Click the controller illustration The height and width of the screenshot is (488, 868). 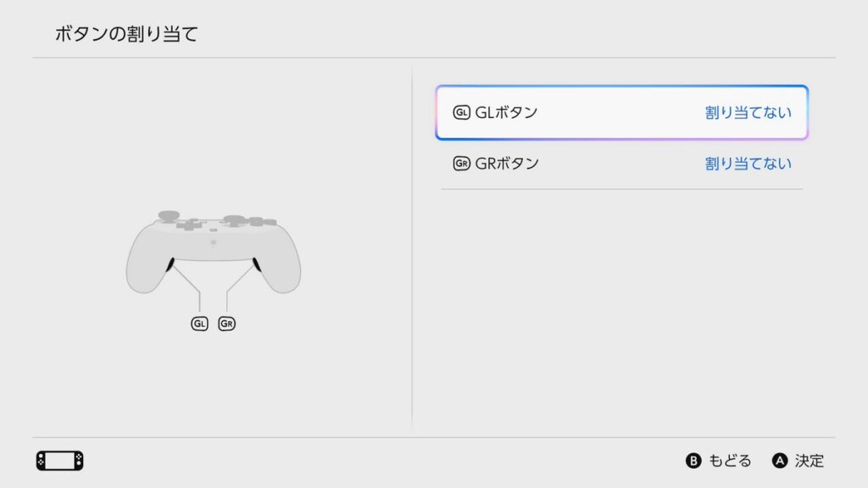(x=213, y=252)
